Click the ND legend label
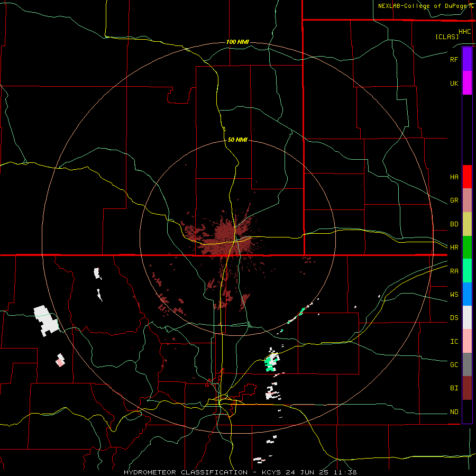Screen dimensions: 476x476 tap(454, 412)
